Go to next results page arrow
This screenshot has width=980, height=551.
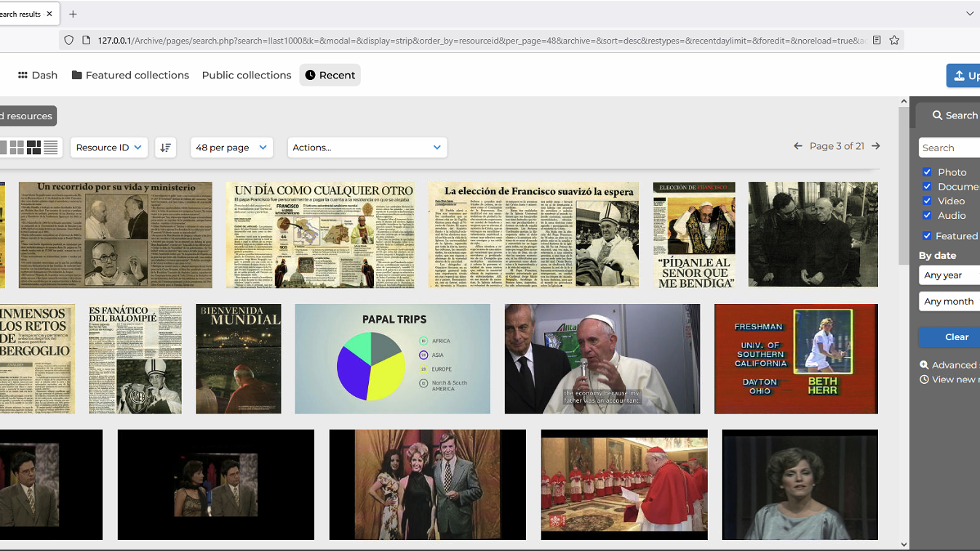coord(876,146)
